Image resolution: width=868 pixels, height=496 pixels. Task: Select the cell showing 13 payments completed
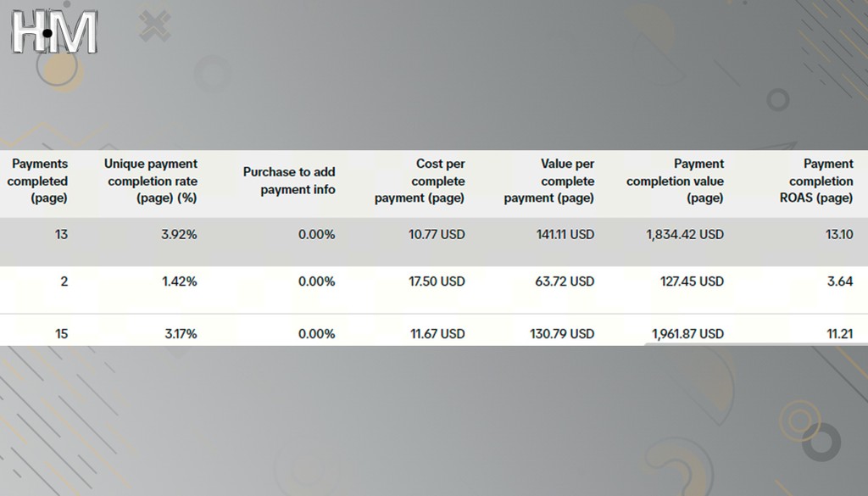pyautogui.click(x=61, y=235)
